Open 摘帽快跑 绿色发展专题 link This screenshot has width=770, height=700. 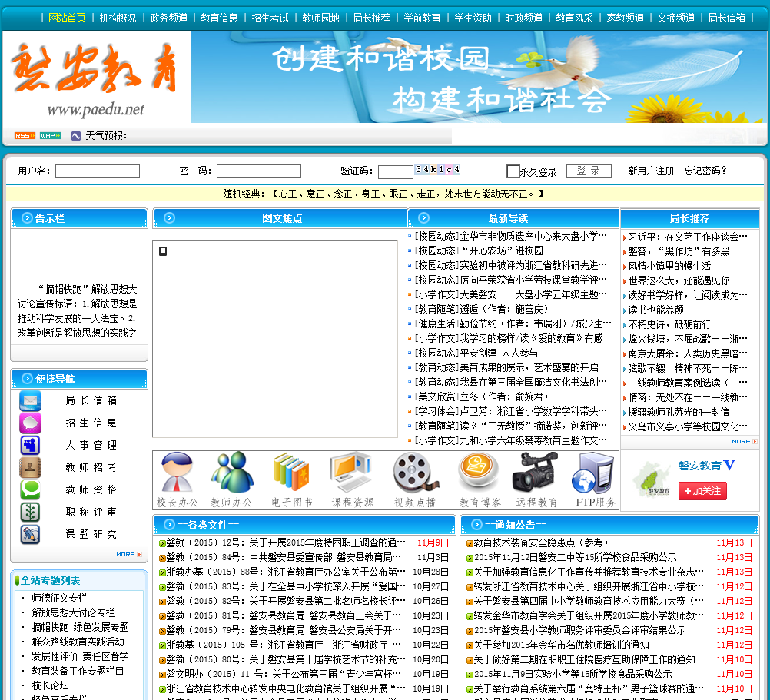coord(81,627)
